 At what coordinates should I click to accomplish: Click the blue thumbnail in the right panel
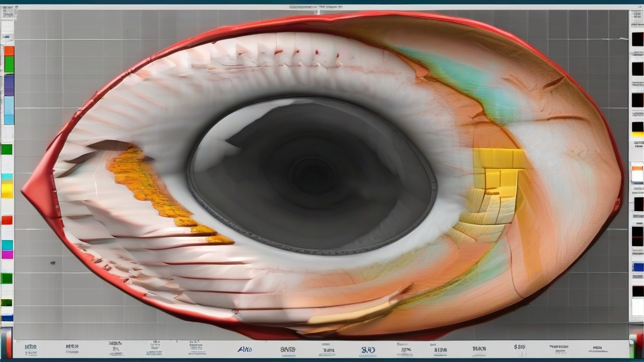click(x=637, y=267)
